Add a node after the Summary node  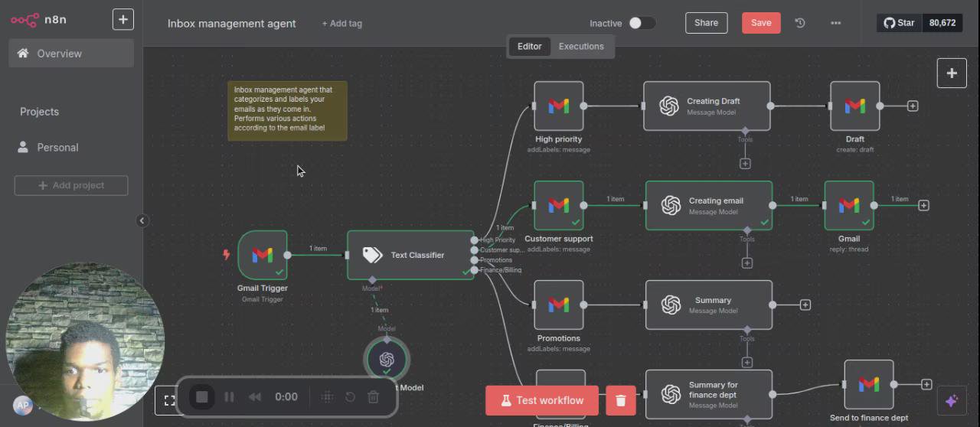coord(805,305)
